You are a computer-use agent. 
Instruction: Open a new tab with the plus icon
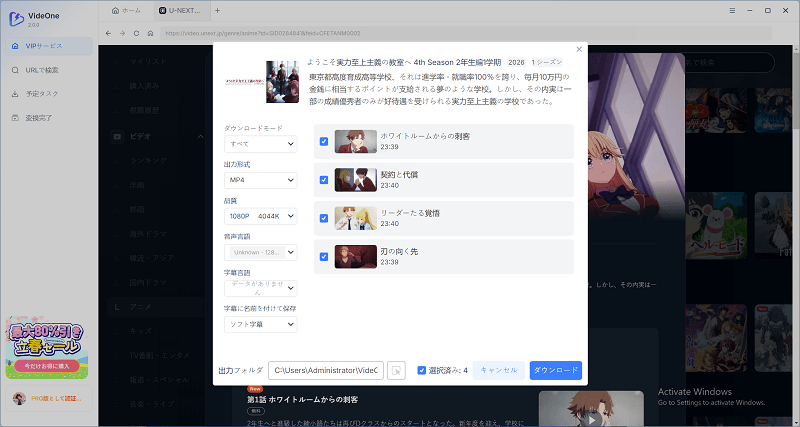coord(217,10)
